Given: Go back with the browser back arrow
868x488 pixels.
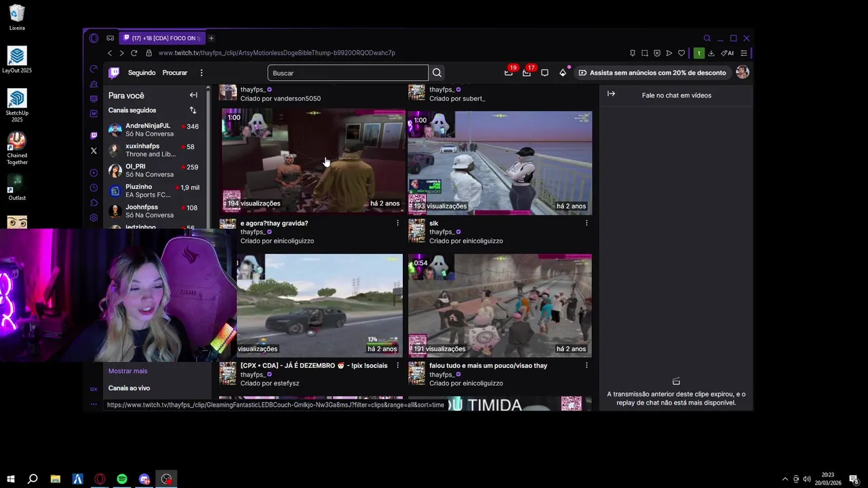Looking at the screenshot, I should [110, 53].
